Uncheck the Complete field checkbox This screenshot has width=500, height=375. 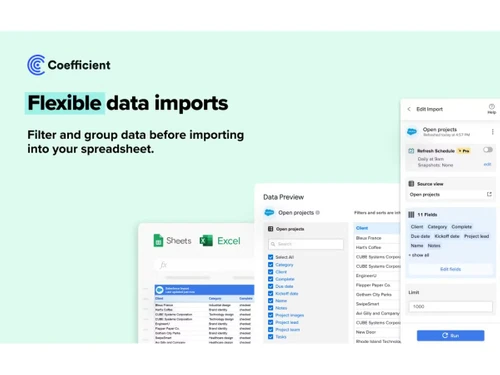tap(270, 279)
